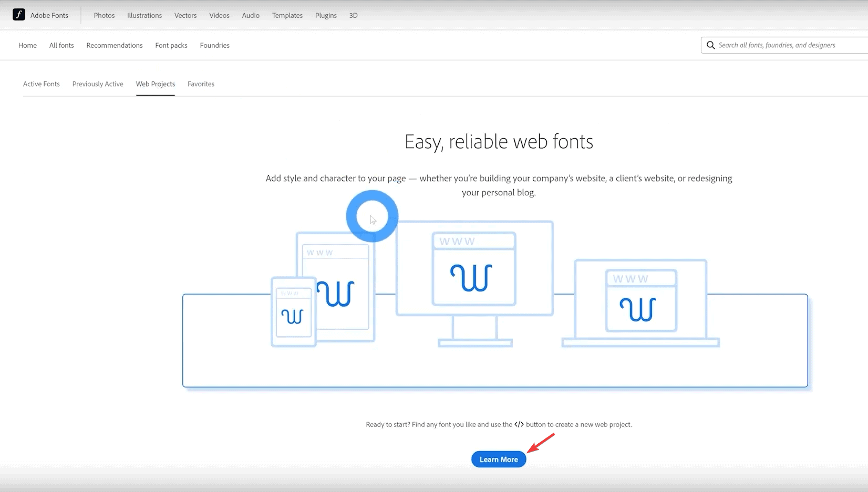The image size is (868, 492).
Task: Click the Learn More button
Action: 498,459
